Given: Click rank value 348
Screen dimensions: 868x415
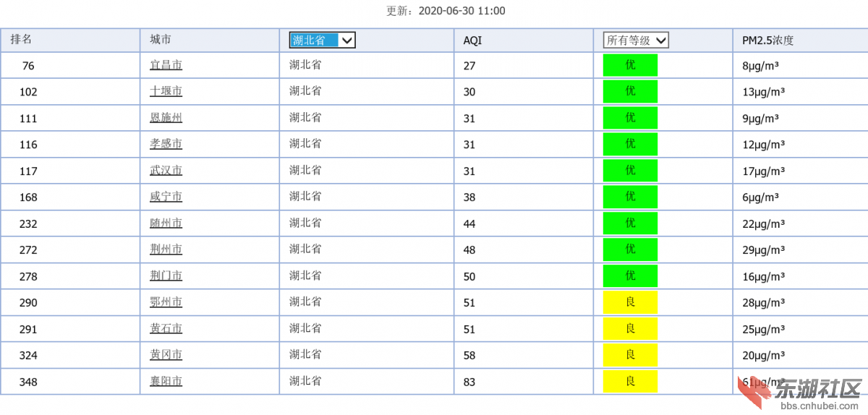Looking at the screenshot, I should point(28,382).
